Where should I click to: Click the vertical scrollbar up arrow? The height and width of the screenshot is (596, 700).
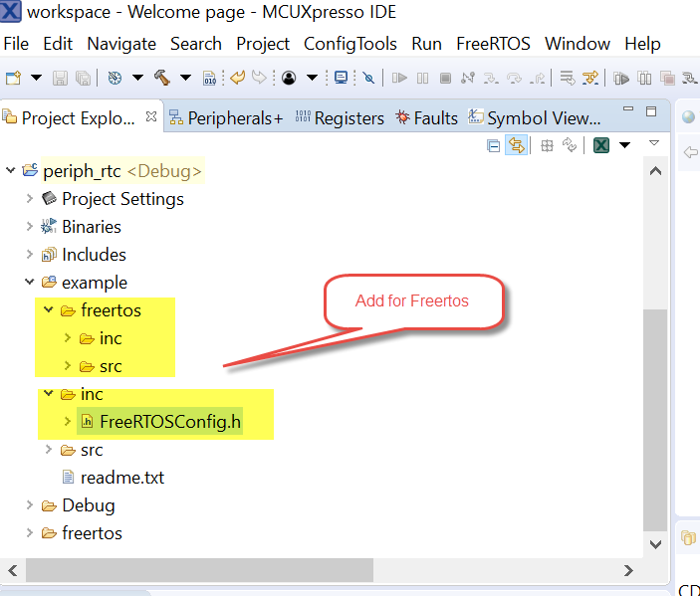click(655, 171)
